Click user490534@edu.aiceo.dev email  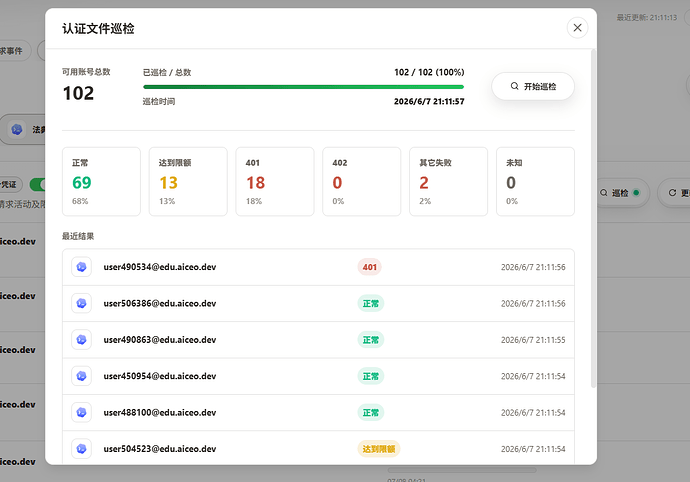(x=160, y=267)
